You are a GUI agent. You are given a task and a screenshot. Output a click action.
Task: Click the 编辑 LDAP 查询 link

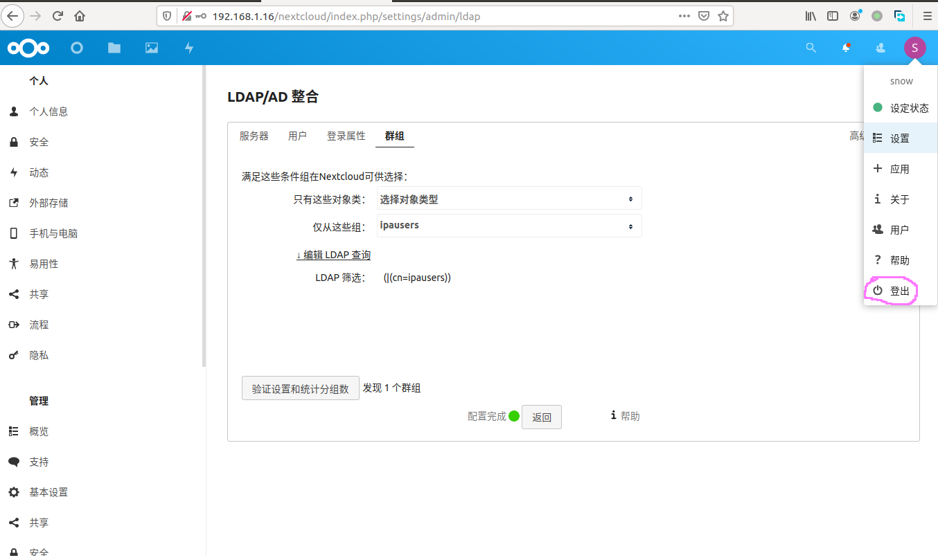334,255
